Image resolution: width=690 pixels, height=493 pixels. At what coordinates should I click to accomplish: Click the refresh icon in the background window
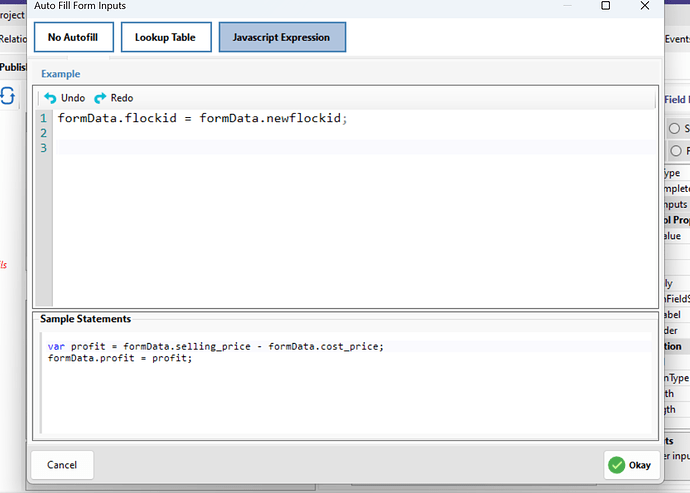7,96
